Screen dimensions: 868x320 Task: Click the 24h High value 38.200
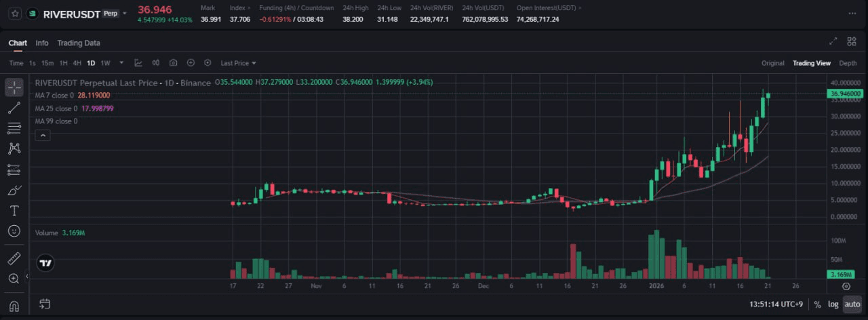tap(353, 19)
